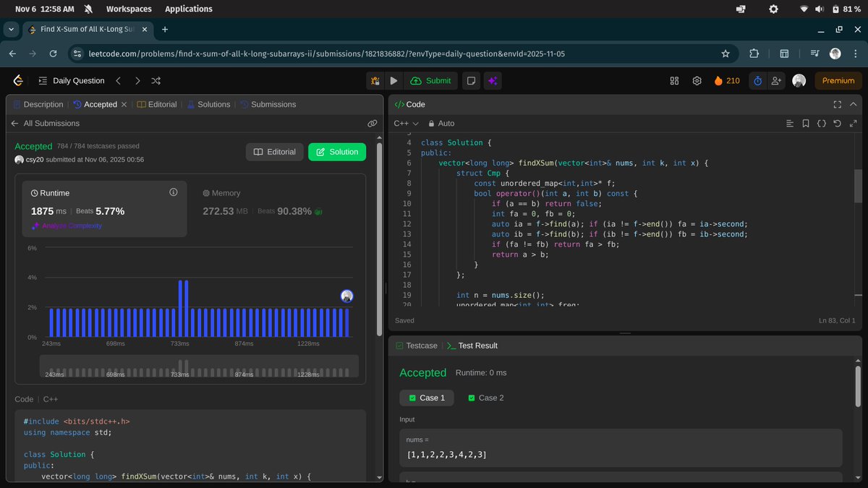Submit the solution
Viewport: 868px width, 488px height.
pyautogui.click(x=430, y=81)
